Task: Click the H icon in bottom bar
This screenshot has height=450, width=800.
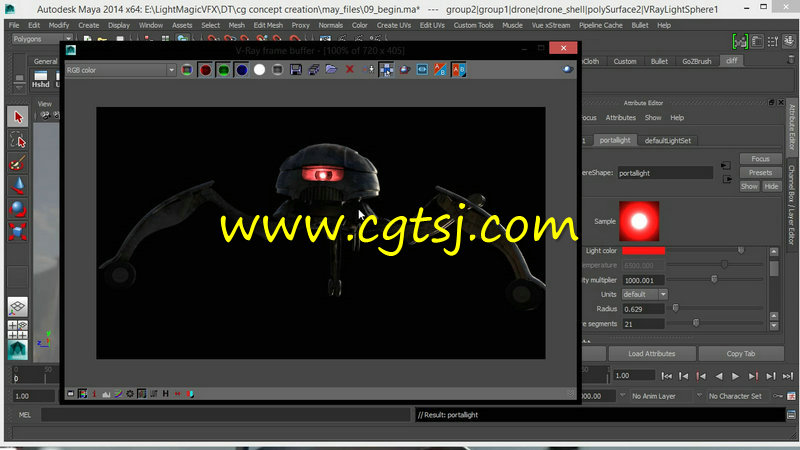Action: (x=166, y=394)
